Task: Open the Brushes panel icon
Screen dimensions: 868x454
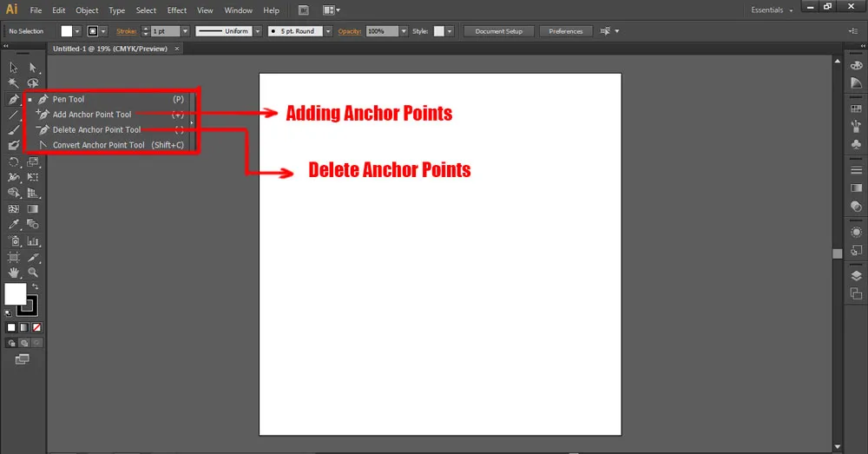Action: coord(856,126)
